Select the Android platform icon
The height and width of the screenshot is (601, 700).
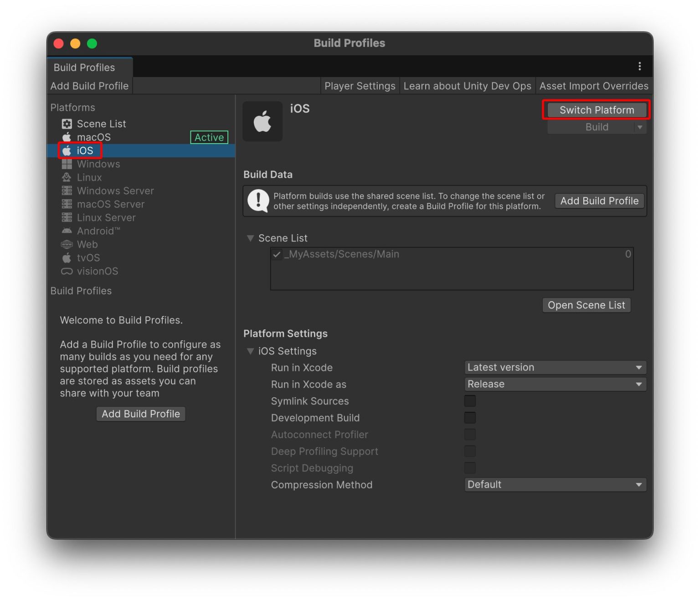[x=67, y=231]
